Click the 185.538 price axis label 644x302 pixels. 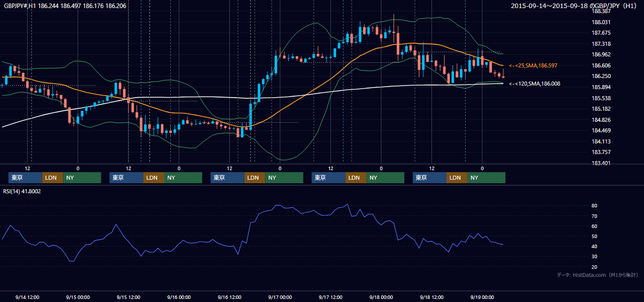coord(602,98)
